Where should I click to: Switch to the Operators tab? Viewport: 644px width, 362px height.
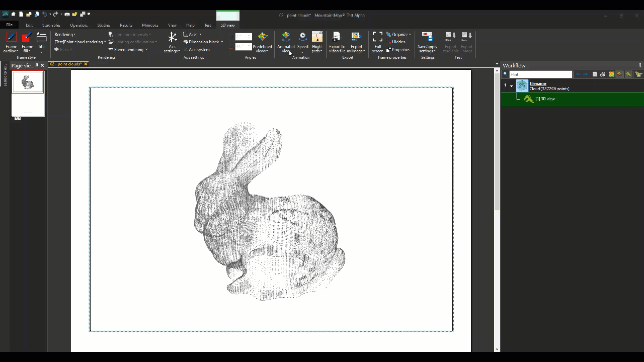[78, 25]
